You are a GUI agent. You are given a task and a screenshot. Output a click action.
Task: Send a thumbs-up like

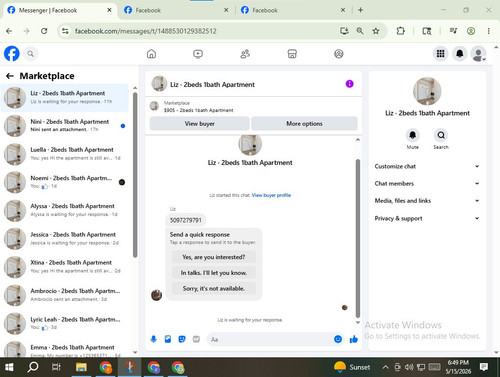click(x=354, y=339)
